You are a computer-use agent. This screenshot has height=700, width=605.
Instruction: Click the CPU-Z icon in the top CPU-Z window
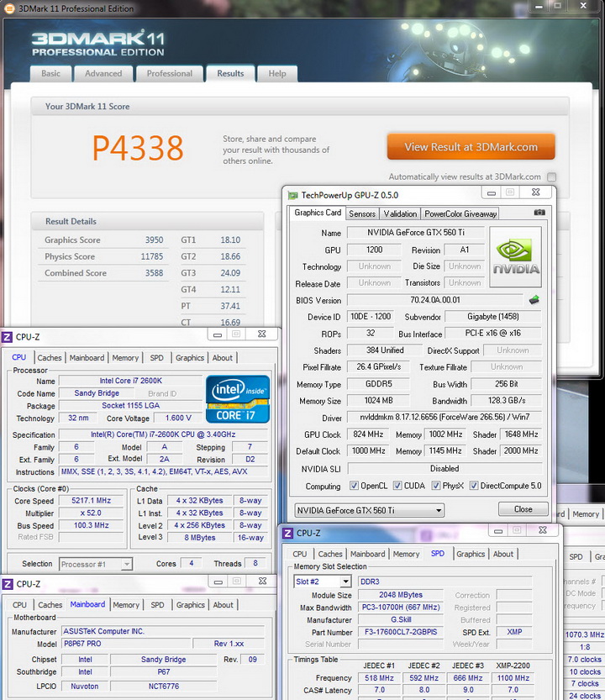point(8,337)
